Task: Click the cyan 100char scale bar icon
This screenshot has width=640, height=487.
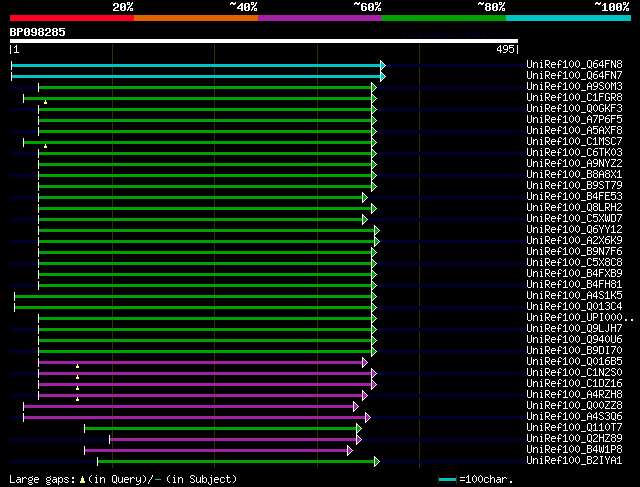Action: 447,479
